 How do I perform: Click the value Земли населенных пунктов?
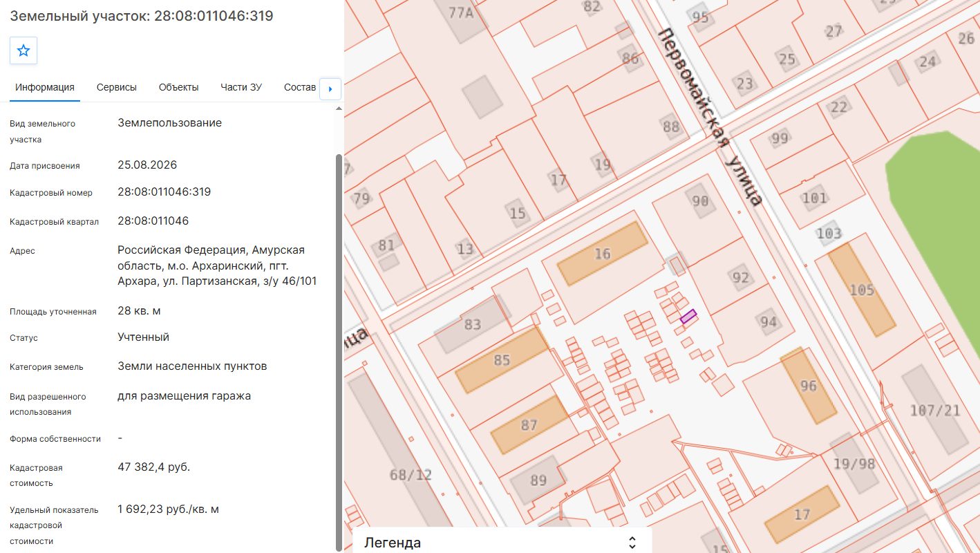pos(192,366)
